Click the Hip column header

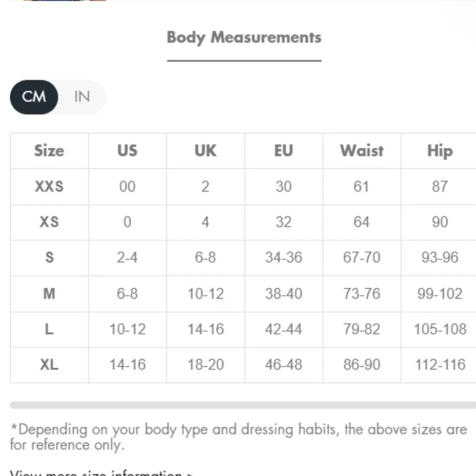[439, 151]
